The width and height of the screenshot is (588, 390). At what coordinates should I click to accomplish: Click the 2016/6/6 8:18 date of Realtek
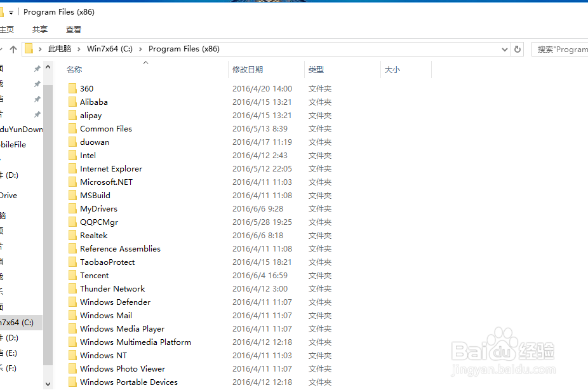258,236
